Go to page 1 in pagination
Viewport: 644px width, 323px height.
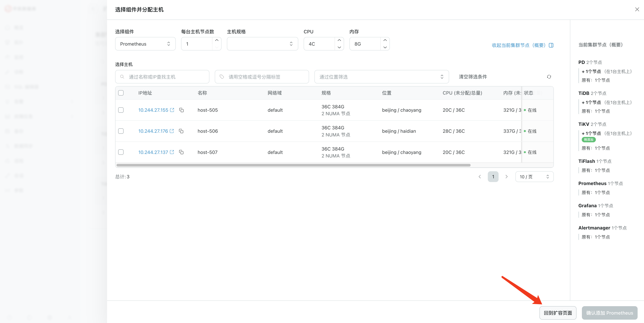coord(493,177)
